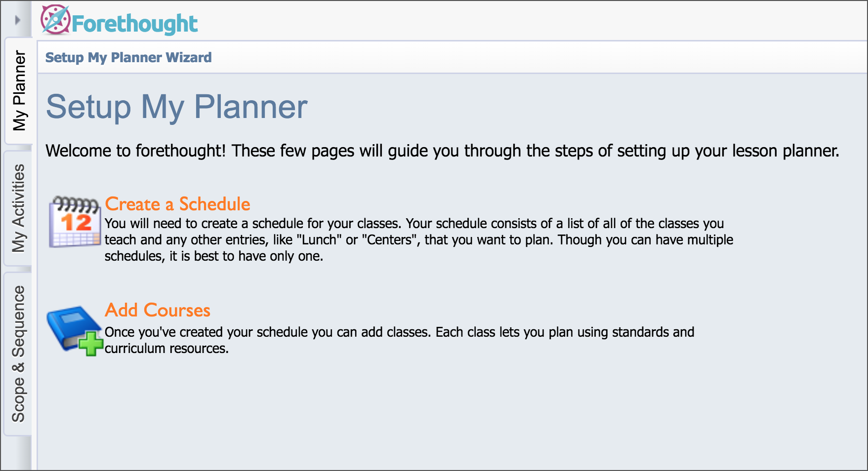
Task: Click the schedule description paragraph mentioning Lunch
Action: click(418, 240)
